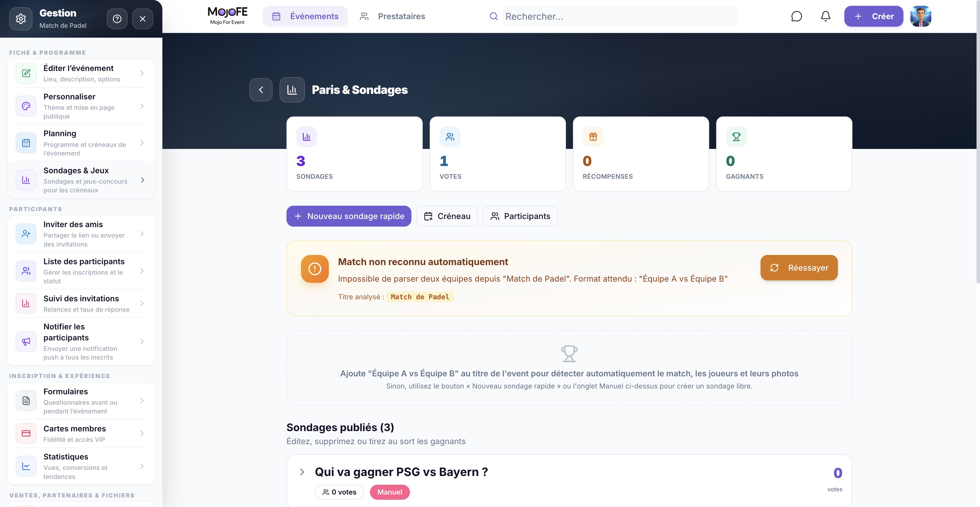Open the Sondages & Jeux chevron arrow
This screenshot has height=507, width=980.
(x=143, y=180)
